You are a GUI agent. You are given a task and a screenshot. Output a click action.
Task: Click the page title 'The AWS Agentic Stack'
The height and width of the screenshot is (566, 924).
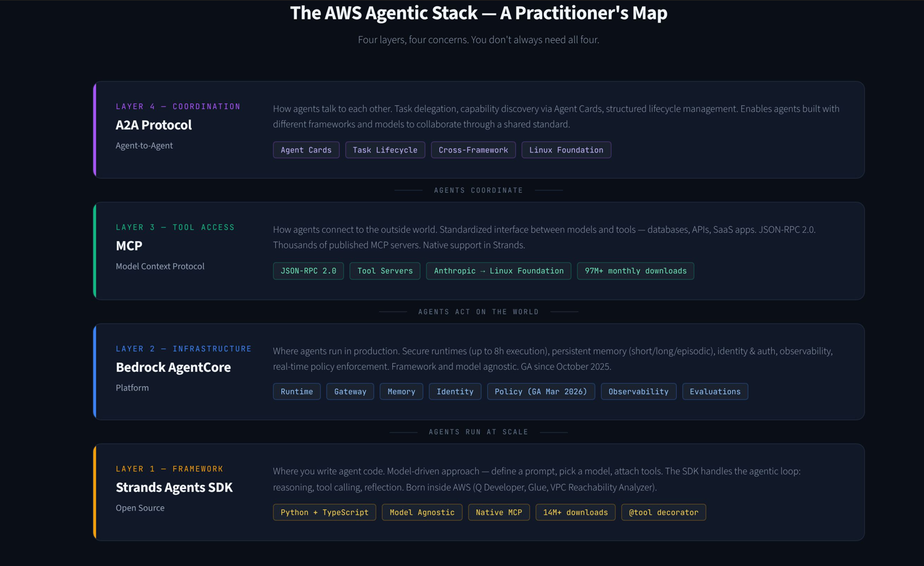click(x=479, y=13)
